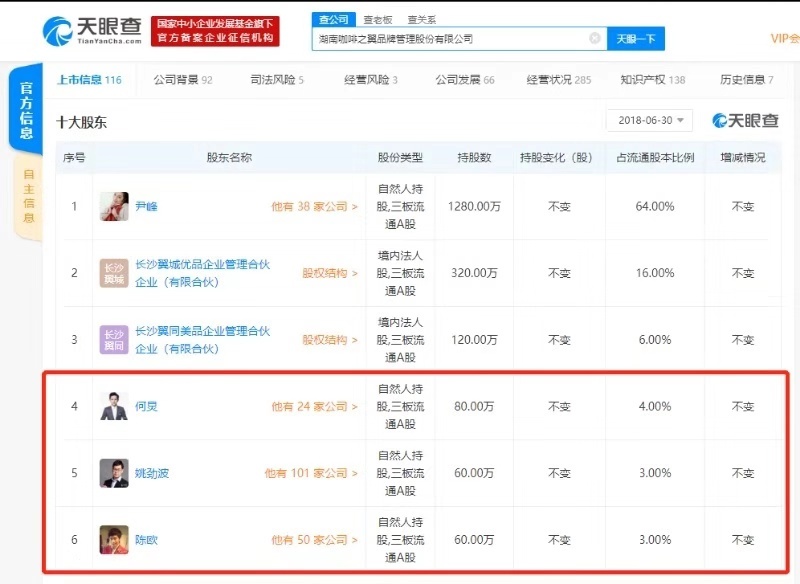Open shareholder 何炅's profile link
This screenshot has width=800, height=584.
[x=146, y=407]
